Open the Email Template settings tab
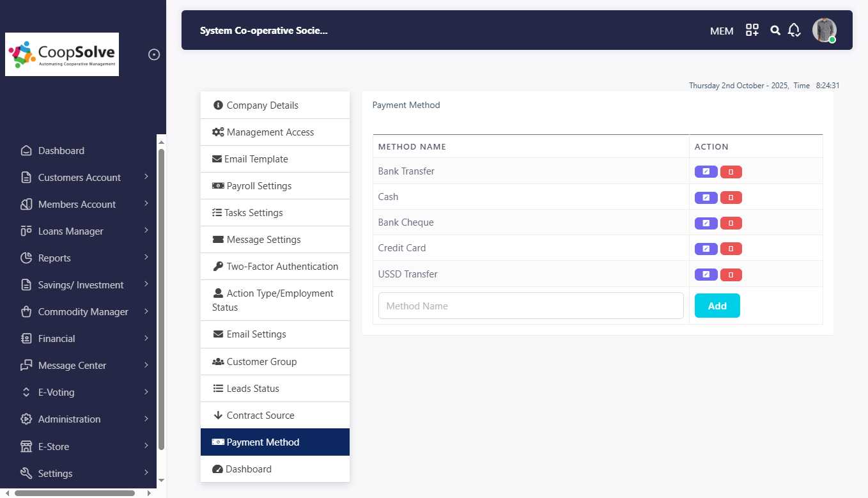Viewport: 868px width, 498px height. pos(256,159)
